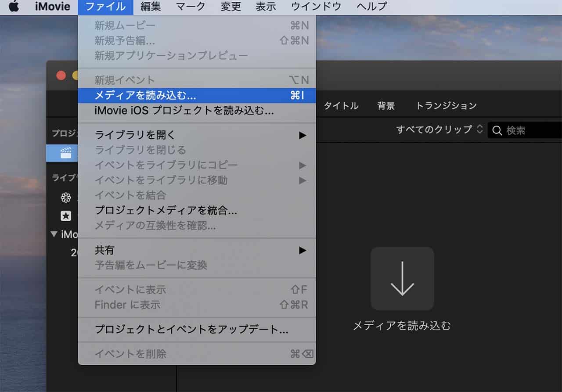The width and height of the screenshot is (562, 392).
Task: Switch to the 背景 tab
Action: pyautogui.click(x=386, y=106)
